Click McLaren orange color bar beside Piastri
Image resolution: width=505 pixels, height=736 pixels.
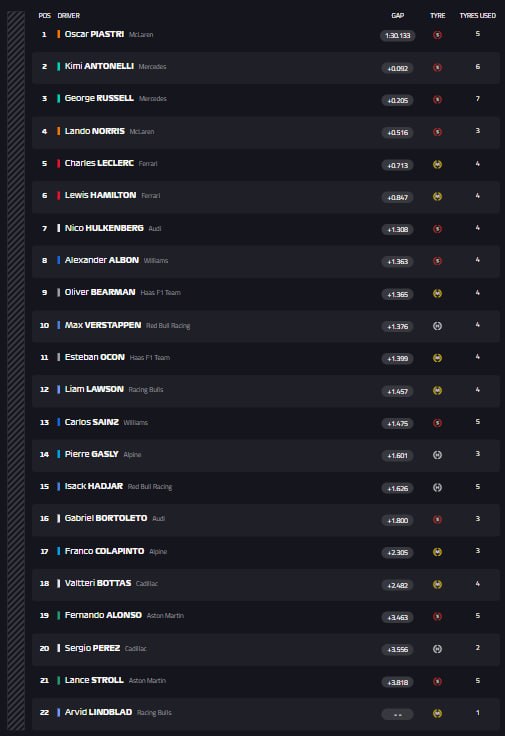(x=59, y=34)
